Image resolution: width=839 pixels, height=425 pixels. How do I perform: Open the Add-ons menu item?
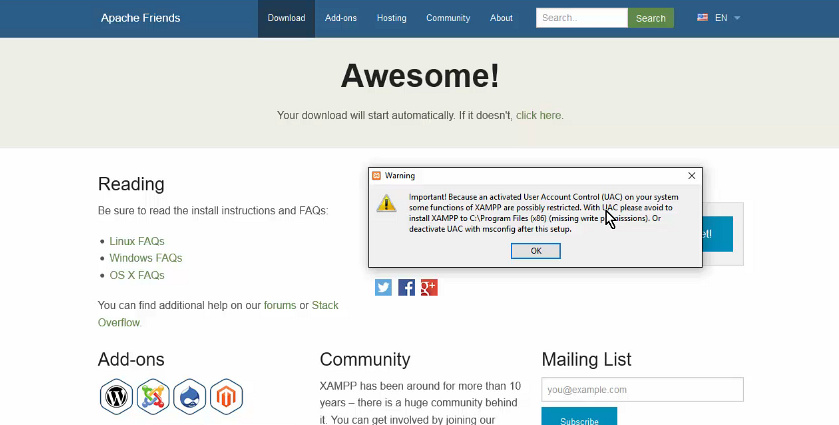[x=340, y=18]
